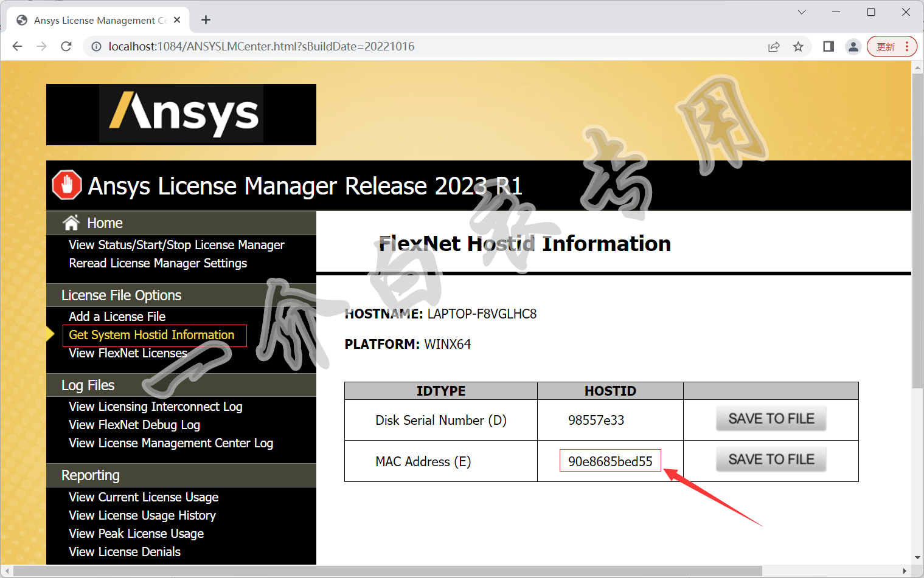Click the share page icon
This screenshot has height=578, width=924.
point(774,47)
